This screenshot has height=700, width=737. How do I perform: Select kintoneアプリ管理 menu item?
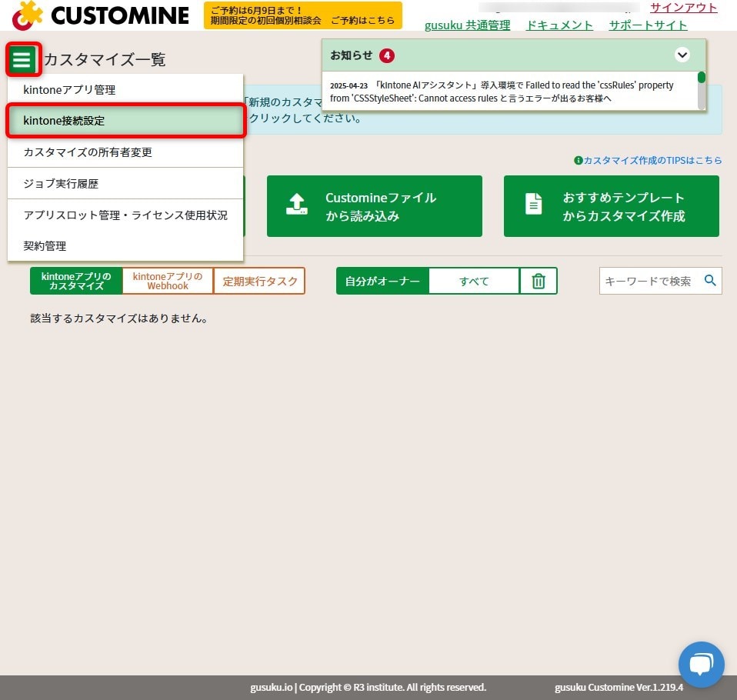pyautogui.click(x=125, y=89)
